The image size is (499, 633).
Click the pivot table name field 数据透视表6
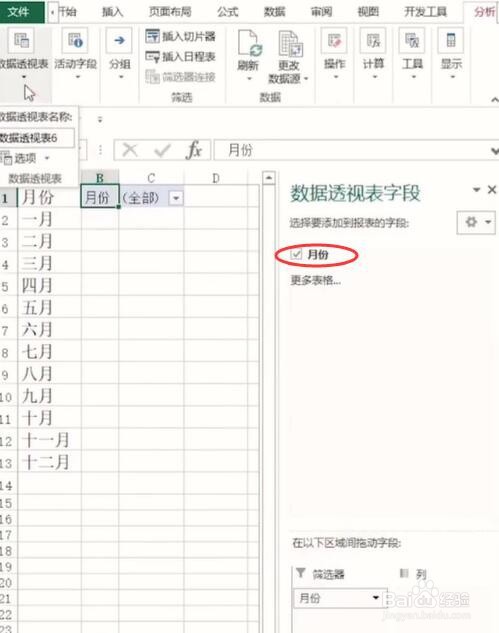pos(37,138)
